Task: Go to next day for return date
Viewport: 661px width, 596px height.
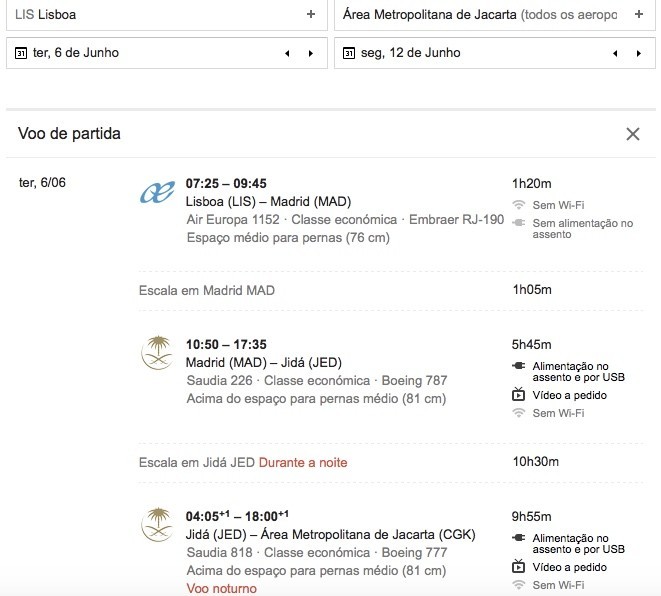Action: [638, 53]
